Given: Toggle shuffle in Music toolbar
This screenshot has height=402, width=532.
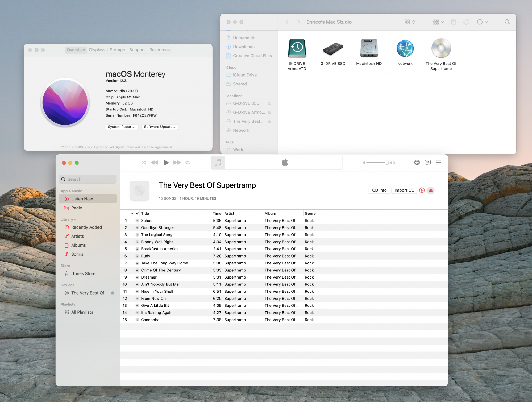Looking at the screenshot, I should tap(144, 163).
